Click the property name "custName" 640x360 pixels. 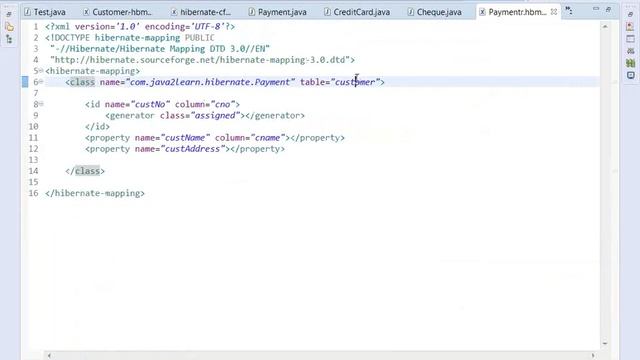(185, 138)
